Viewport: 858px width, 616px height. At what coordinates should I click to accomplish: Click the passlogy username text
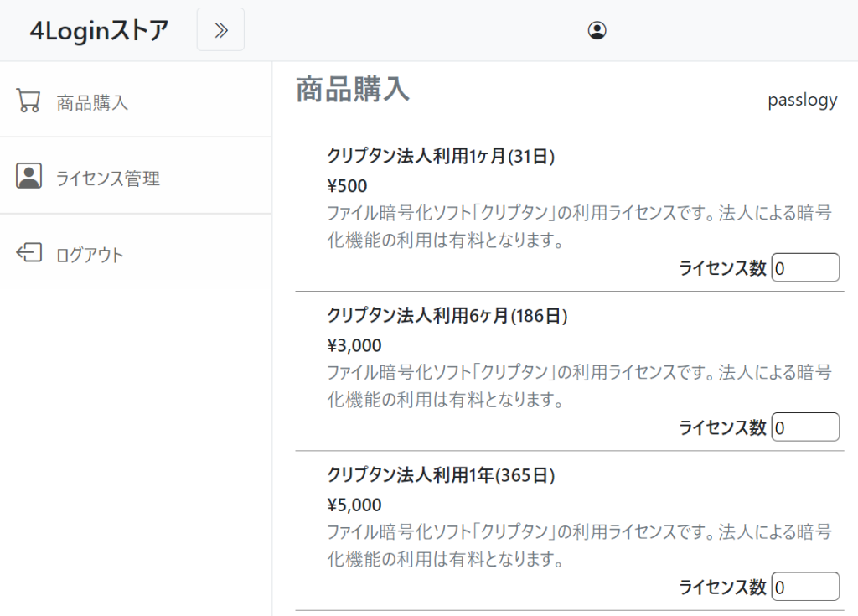802,101
